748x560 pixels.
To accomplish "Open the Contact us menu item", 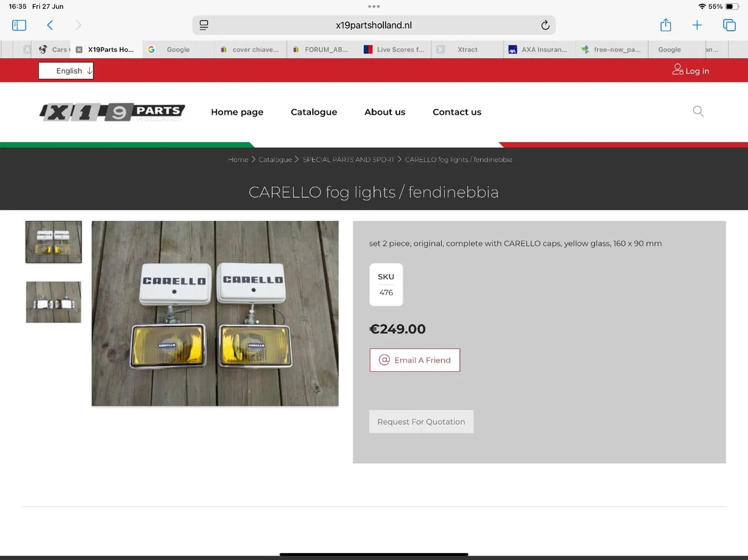I will (x=457, y=112).
